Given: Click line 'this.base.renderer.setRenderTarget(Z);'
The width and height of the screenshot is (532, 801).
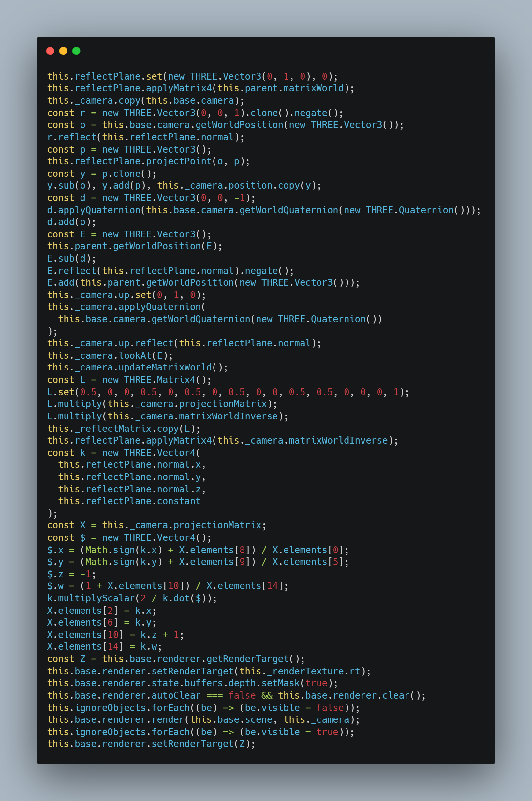Looking at the screenshot, I should click(x=151, y=744).
